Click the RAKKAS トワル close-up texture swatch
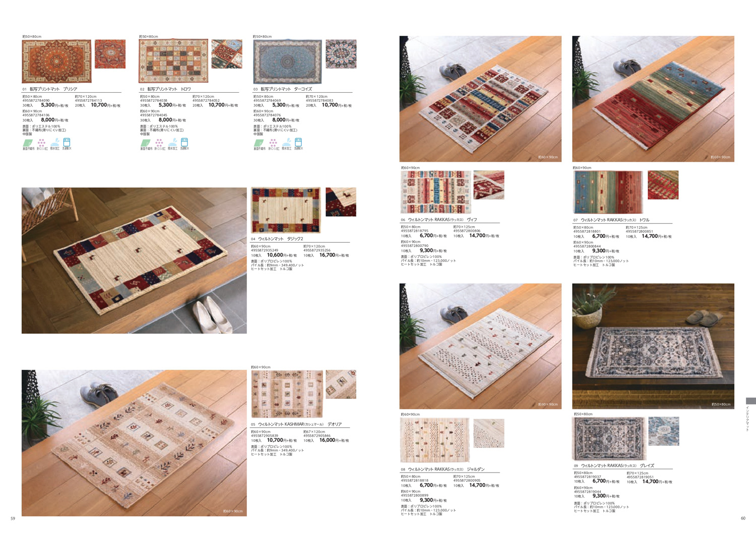 (663, 185)
